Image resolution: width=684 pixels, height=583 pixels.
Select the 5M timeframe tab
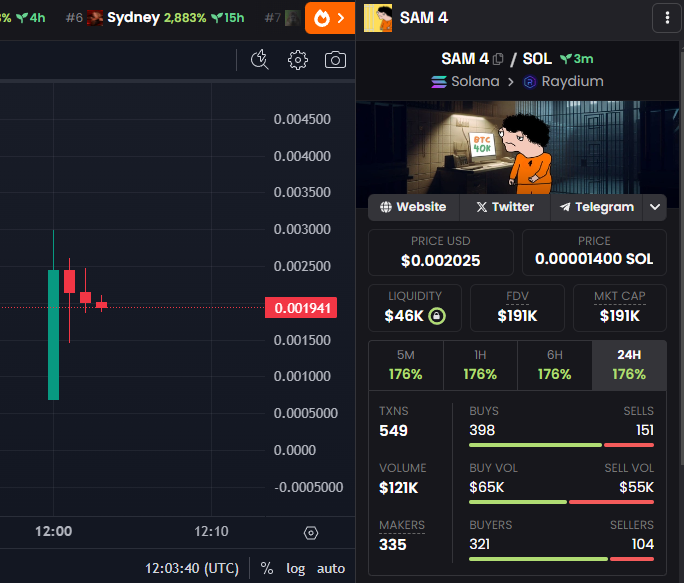(x=406, y=365)
